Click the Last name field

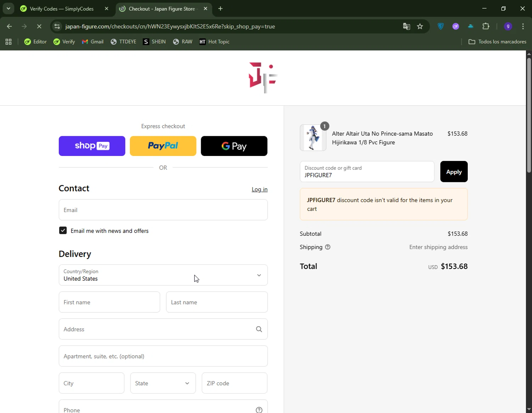coord(217,302)
